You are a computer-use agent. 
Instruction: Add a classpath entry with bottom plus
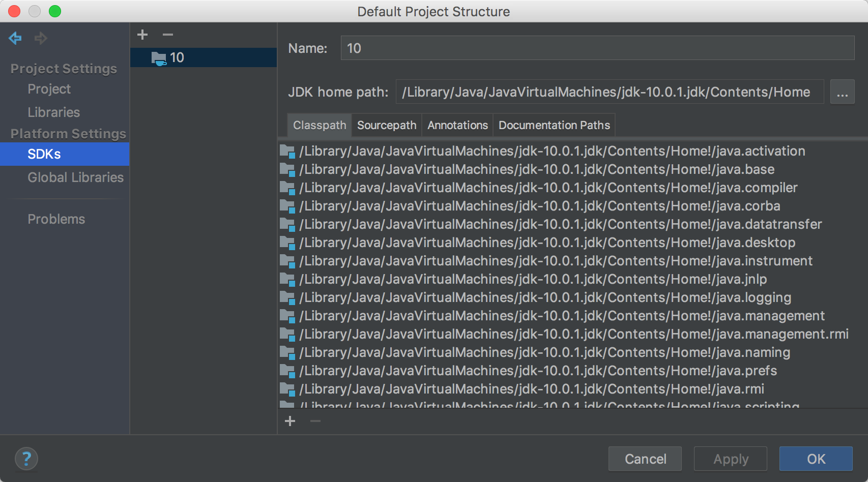pyautogui.click(x=290, y=421)
